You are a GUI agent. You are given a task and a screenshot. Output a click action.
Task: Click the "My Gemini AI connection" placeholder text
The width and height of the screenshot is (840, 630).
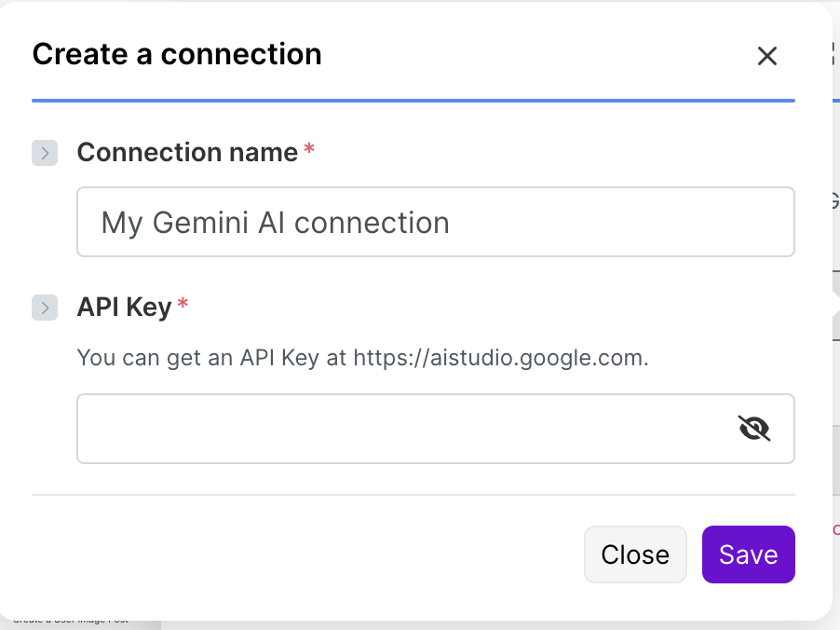click(x=275, y=223)
